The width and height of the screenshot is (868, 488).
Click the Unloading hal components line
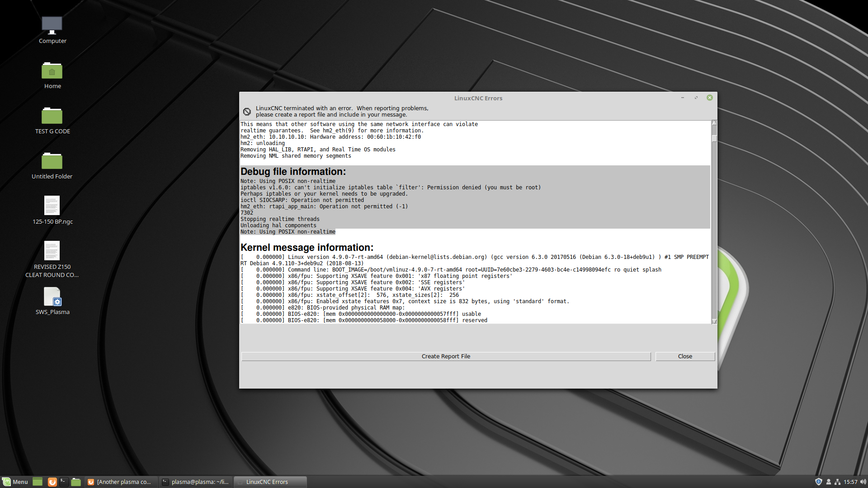pos(278,225)
